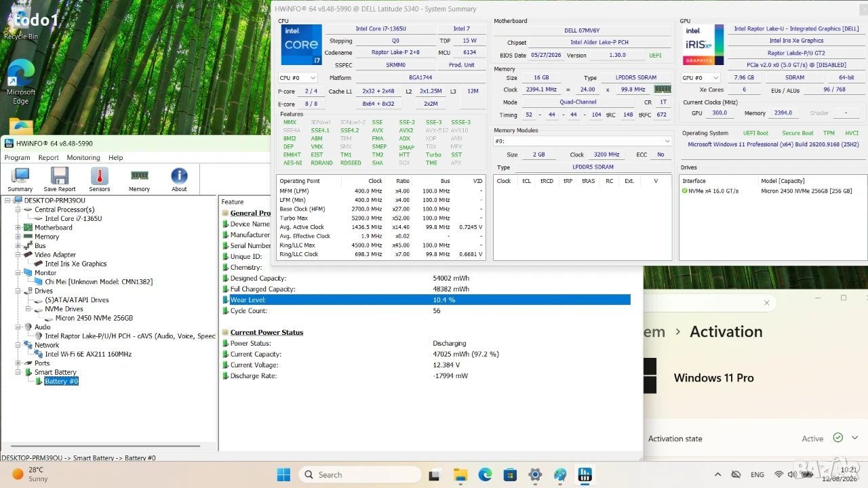Open Task View on the taskbar

coord(434,474)
